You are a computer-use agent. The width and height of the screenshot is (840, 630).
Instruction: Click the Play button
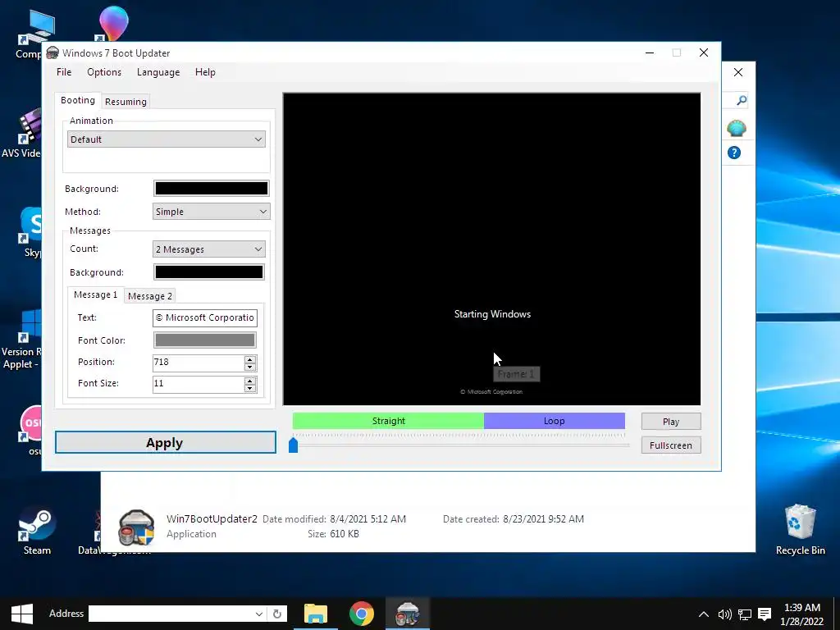[x=671, y=422]
